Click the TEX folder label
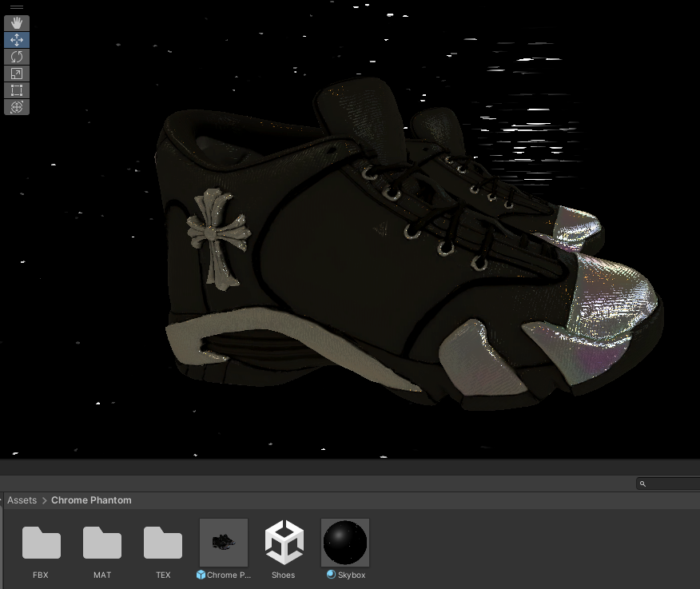Viewport: 700px width, 589px height. [x=163, y=575]
